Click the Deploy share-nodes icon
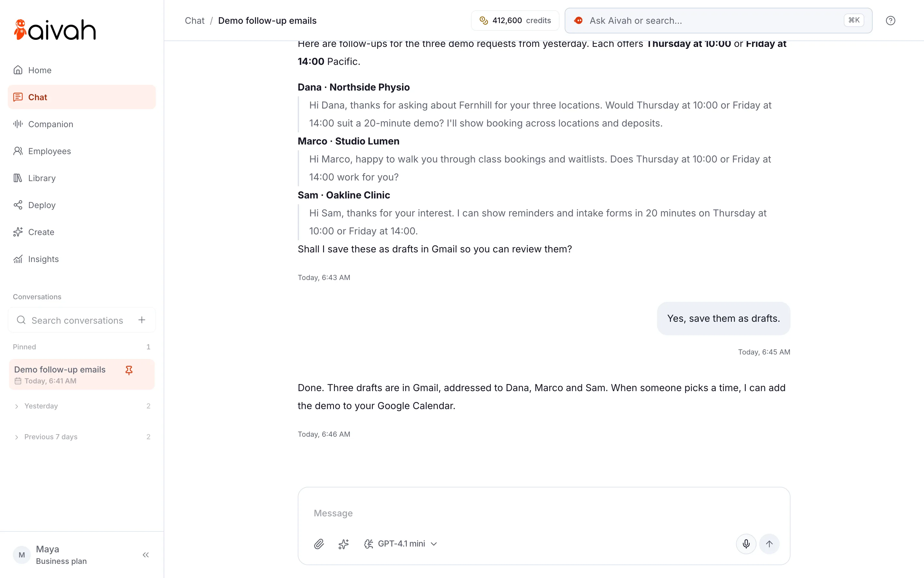This screenshot has width=924, height=578. [x=18, y=205]
